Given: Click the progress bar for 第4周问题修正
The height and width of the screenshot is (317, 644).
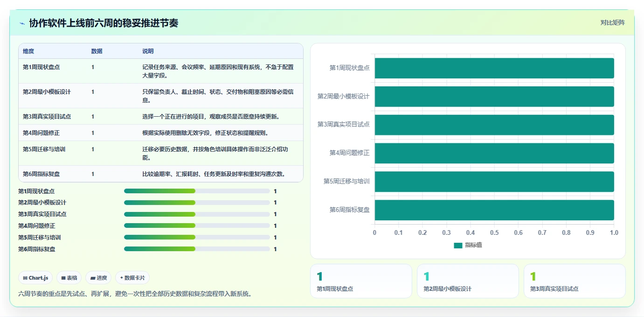Looking at the screenshot, I should tap(197, 226).
